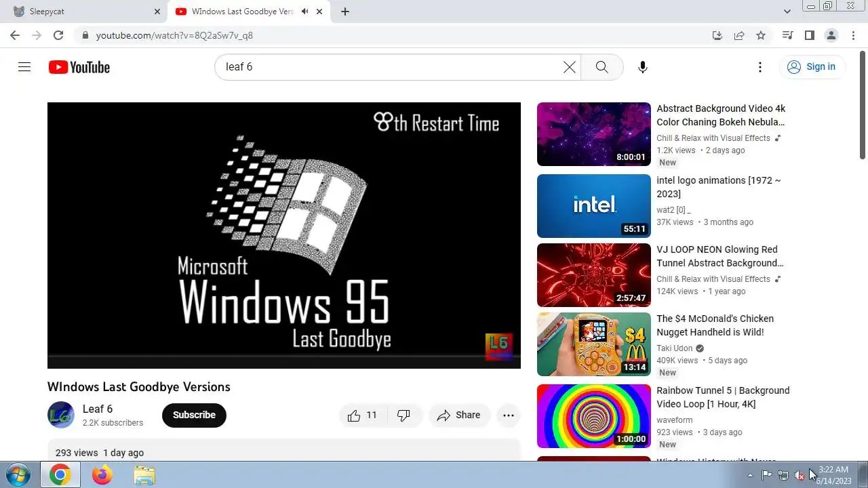Open File Explorer from the taskbar
The width and height of the screenshot is (868, 488).
pyautogui.click(x=144, y=475)
